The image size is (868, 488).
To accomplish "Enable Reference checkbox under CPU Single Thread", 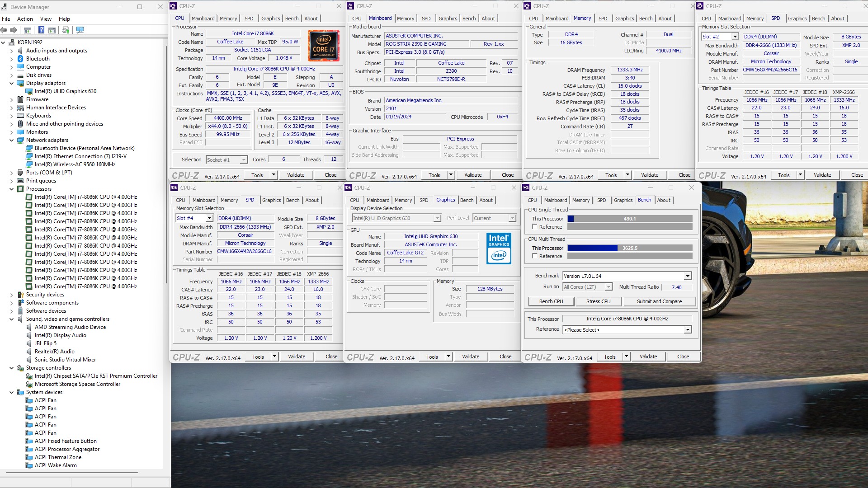I will coord(535,227).
